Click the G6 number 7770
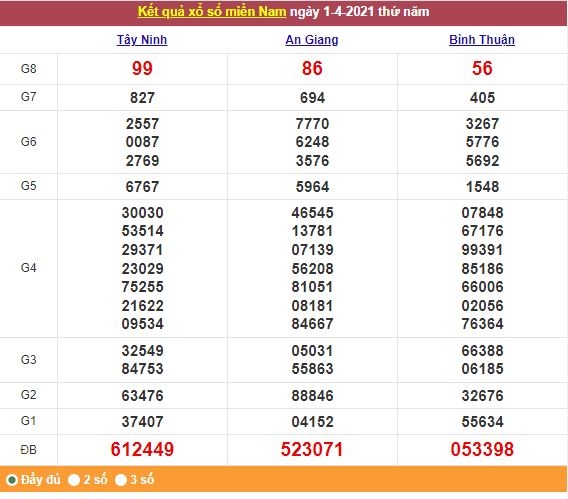 point(312,124)
